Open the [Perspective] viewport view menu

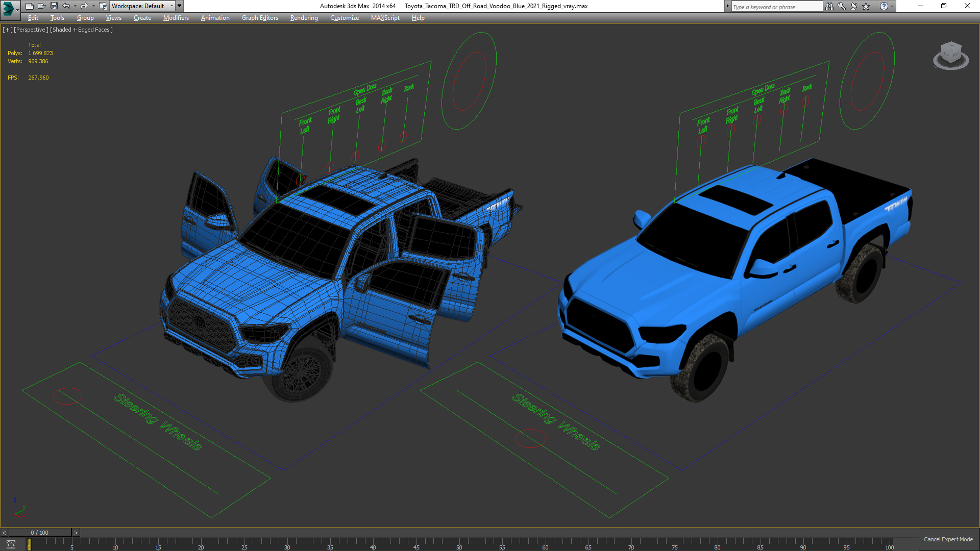click(31, 30)
